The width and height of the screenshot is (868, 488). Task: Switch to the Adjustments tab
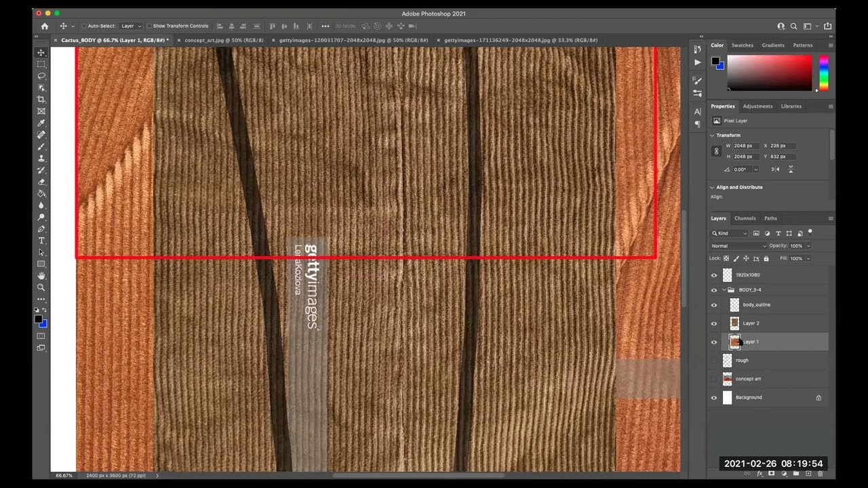757,106
